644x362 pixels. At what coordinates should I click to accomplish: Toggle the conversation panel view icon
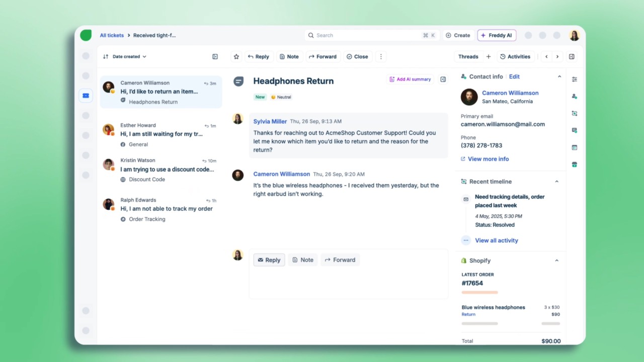[x=443, y=79]
